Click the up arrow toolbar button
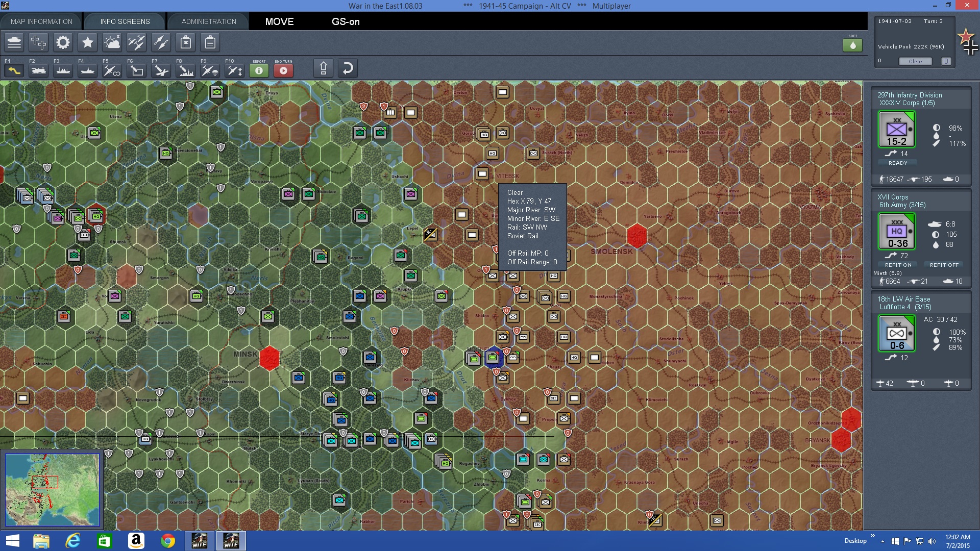The height and width of the screenshot is (551, 980). coord(324,68)
